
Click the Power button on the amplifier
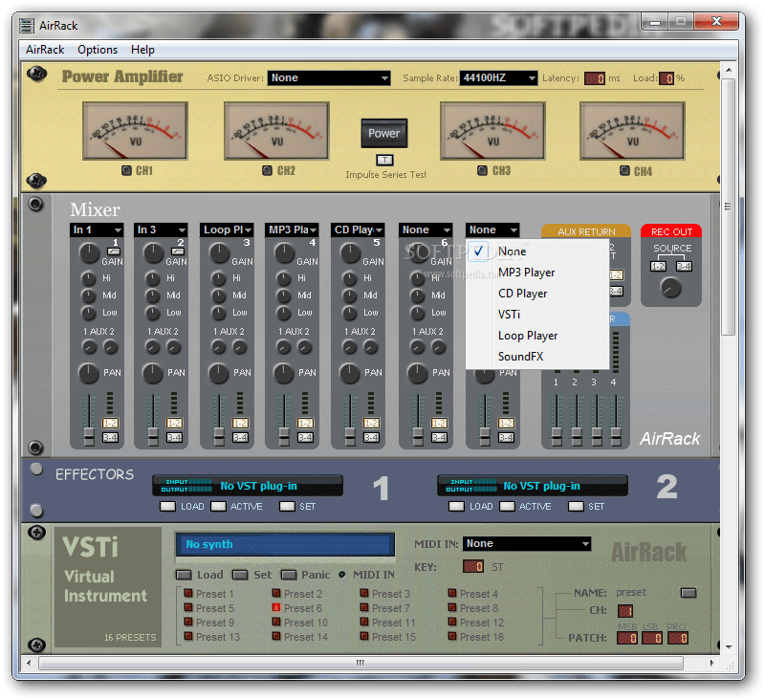point(384,133)
